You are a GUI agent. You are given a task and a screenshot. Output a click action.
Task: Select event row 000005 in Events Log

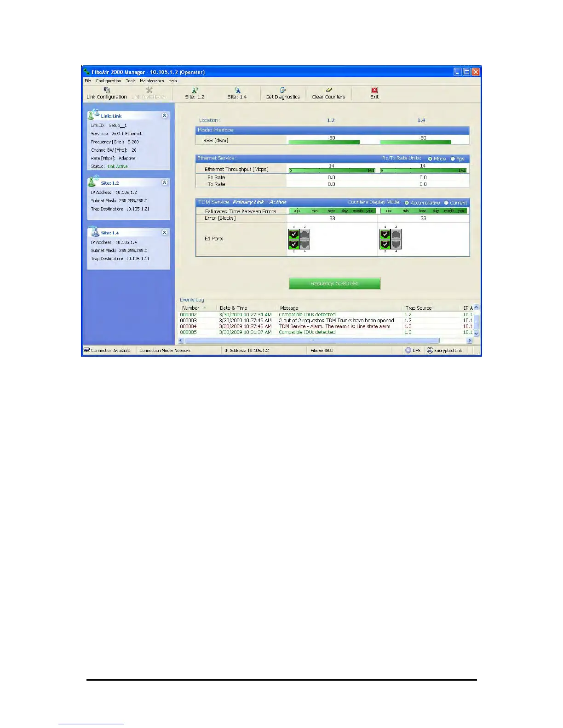coord(326,332)
